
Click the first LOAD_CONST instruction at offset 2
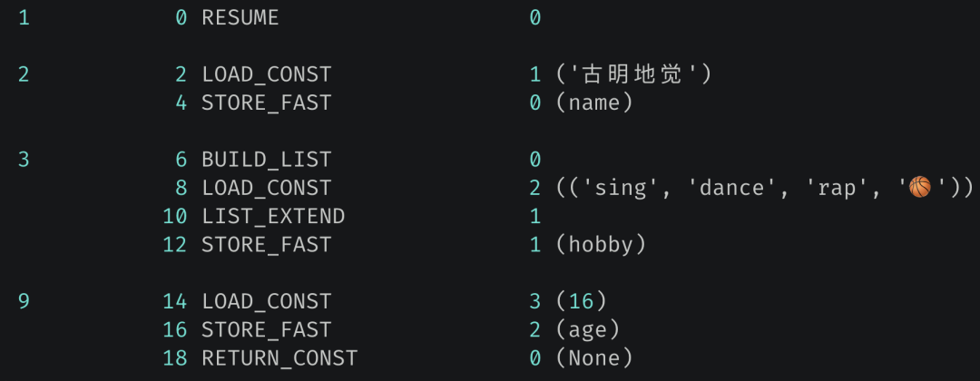click(x=266, y=75)
